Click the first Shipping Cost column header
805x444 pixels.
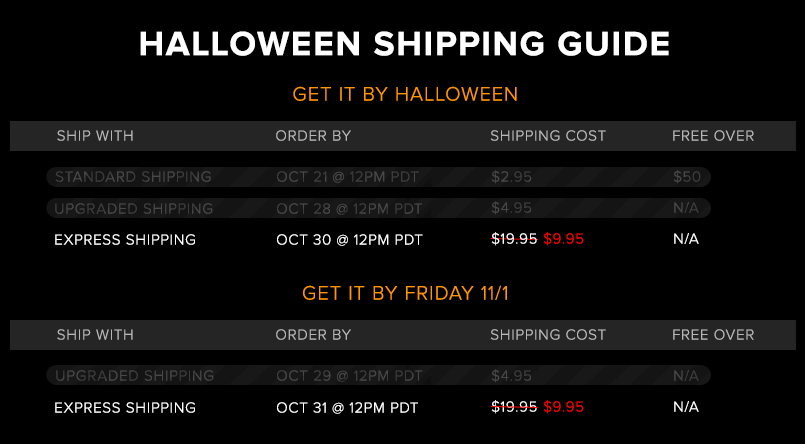pos(548,136)
